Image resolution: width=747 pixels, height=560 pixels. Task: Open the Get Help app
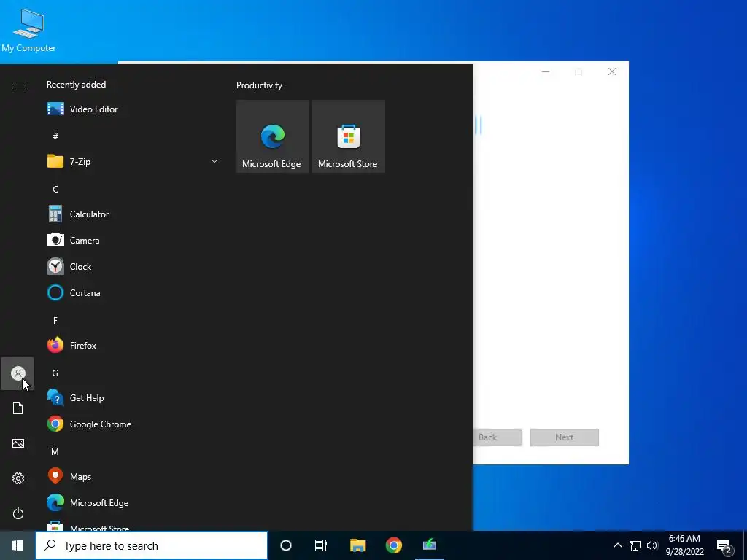[x=133, y=397]
